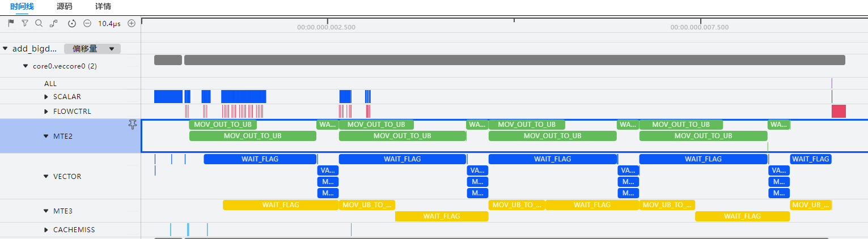
Task: Select the leftmost MOV_UB_TO_... block in MTE3 row
Action: 367,205
